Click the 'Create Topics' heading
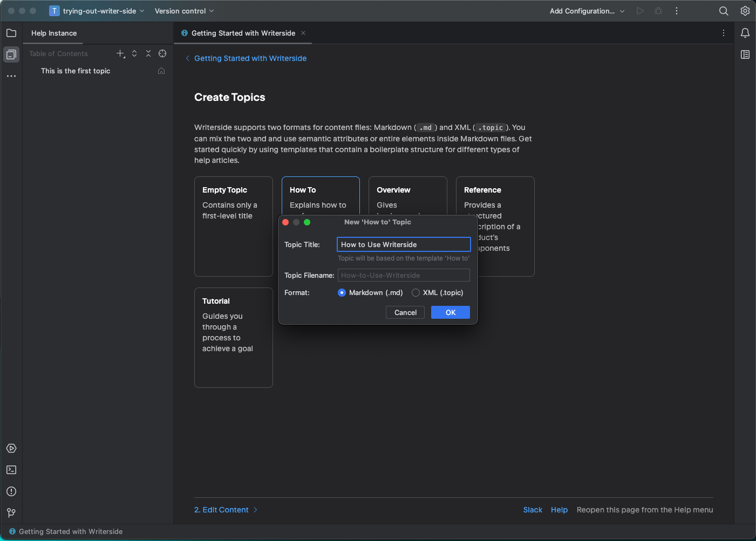756x541 pixels. pos(230,97)
